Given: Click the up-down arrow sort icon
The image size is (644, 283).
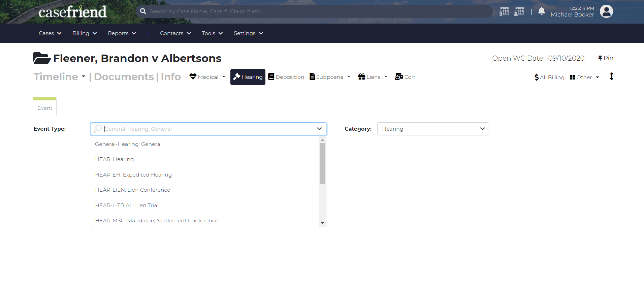Looking at the screenshot, I should coord(612,76).
